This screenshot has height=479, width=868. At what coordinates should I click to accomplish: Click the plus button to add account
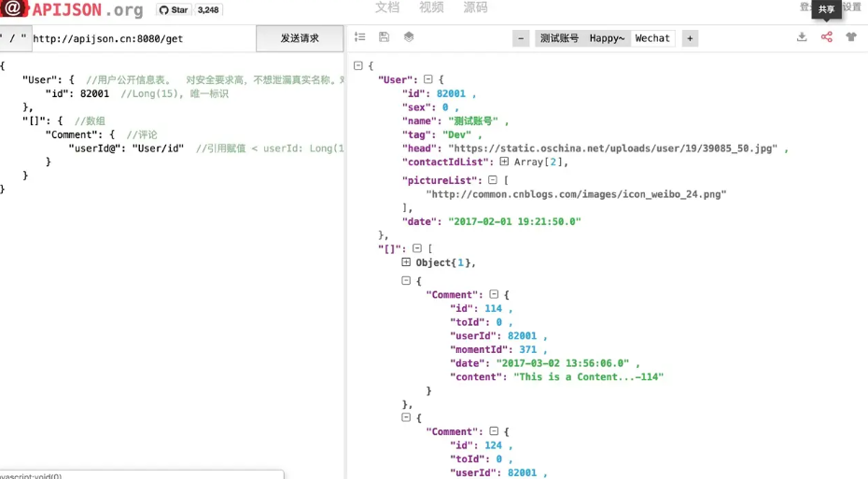[690, 38]
